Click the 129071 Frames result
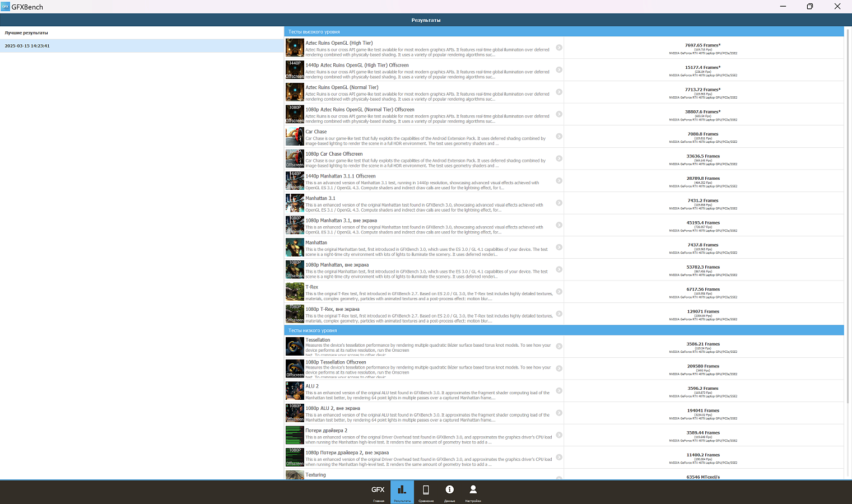Viewport: 852px width, 504px height. (703, 311)
